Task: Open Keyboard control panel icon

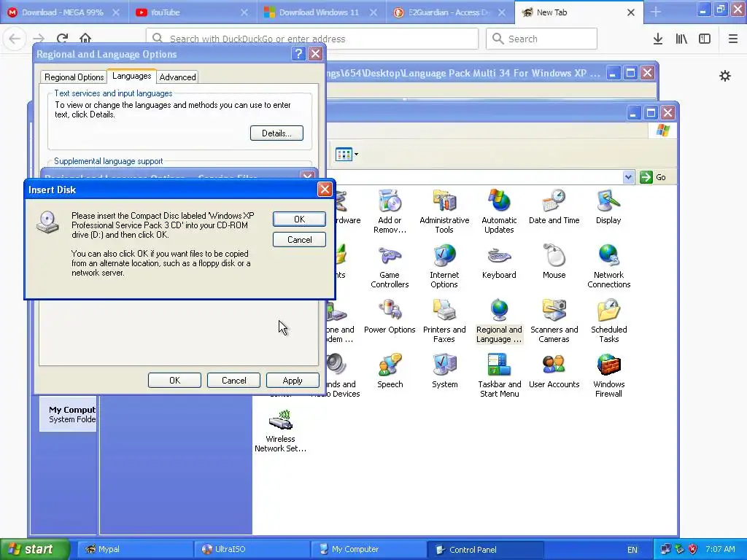Action: [x=499, y=262]
